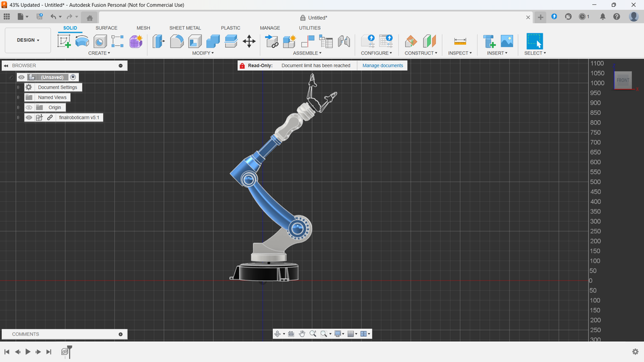Switch to the MANAGE tab

270,28
